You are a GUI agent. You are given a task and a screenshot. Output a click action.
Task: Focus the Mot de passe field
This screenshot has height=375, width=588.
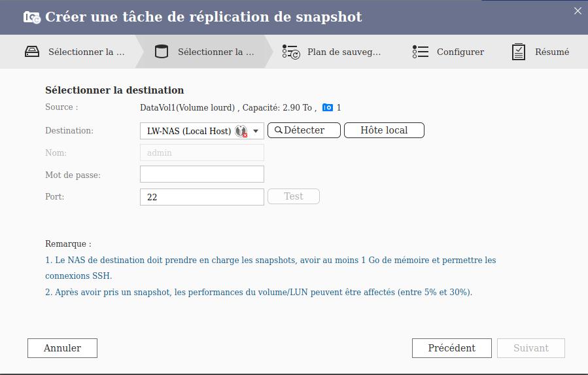pyautogui.click(x=201, y=174)
